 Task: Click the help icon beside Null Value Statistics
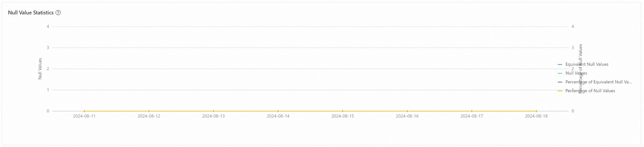[x=58, y=13]
